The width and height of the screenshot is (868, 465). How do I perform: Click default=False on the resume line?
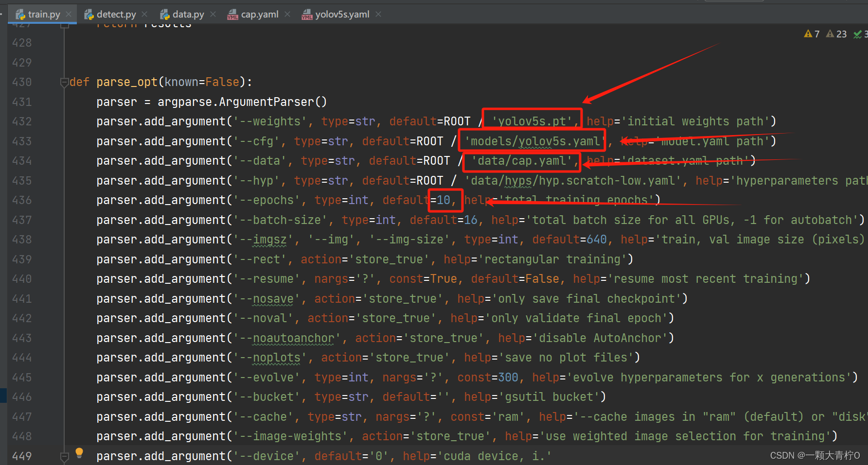click(x=515, y=279)
